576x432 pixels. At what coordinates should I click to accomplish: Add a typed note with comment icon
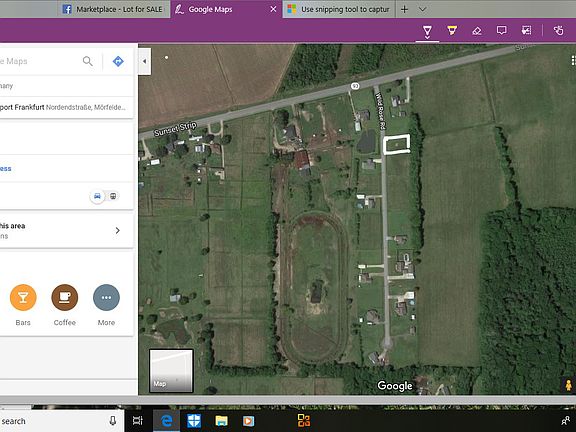pyautogui.click(x=501, y=30)
